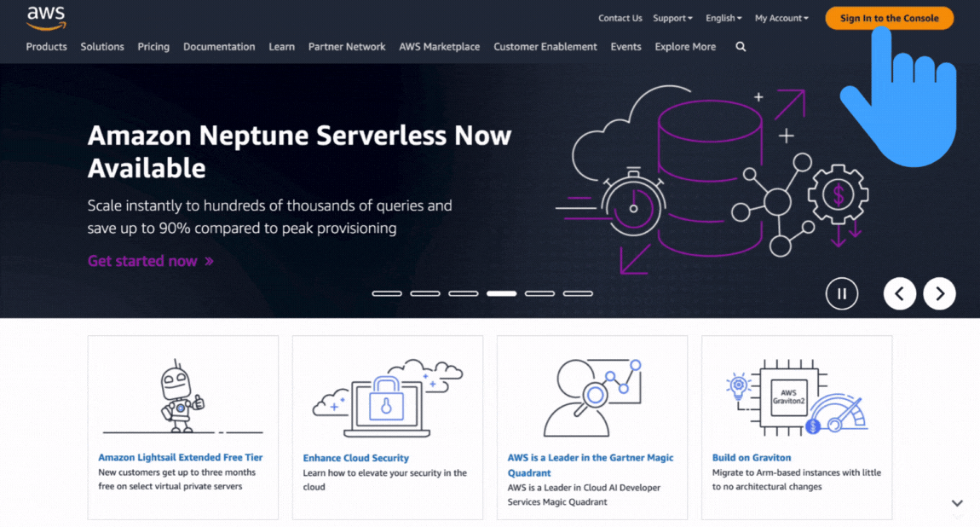
Task: Select the fourth carousel slide indicator
Action: [x=502, y=293]
